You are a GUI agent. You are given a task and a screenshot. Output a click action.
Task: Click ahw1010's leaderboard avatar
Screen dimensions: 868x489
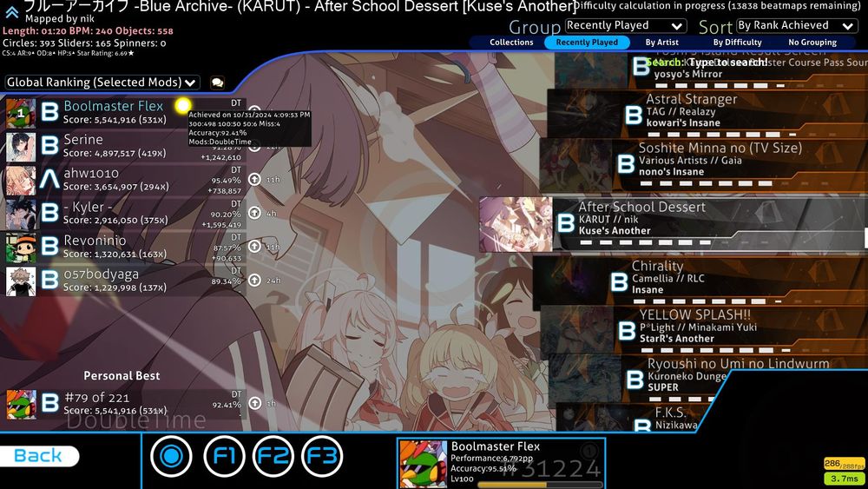point(21,181)
